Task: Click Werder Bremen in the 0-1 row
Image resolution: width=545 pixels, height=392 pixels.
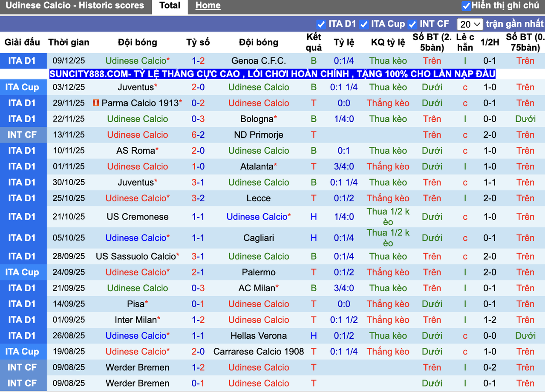Action: point(138,383)
